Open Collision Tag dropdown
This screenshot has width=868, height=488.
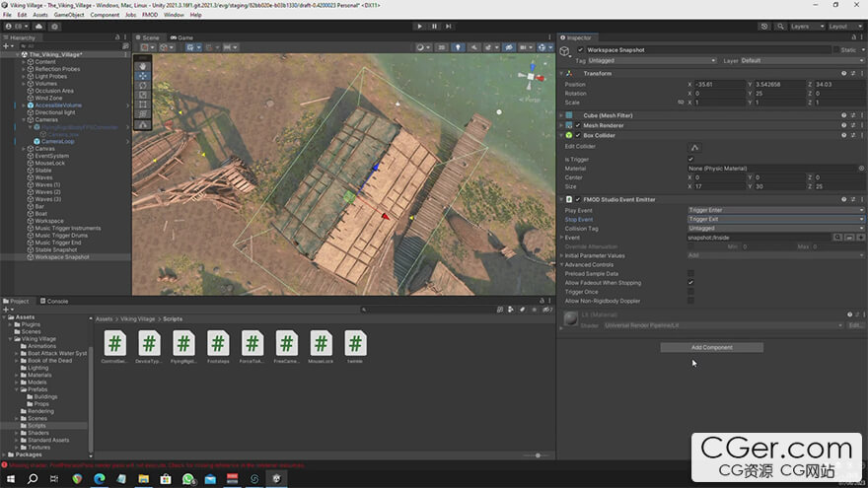pyautogui.click(x=775, y=228)
